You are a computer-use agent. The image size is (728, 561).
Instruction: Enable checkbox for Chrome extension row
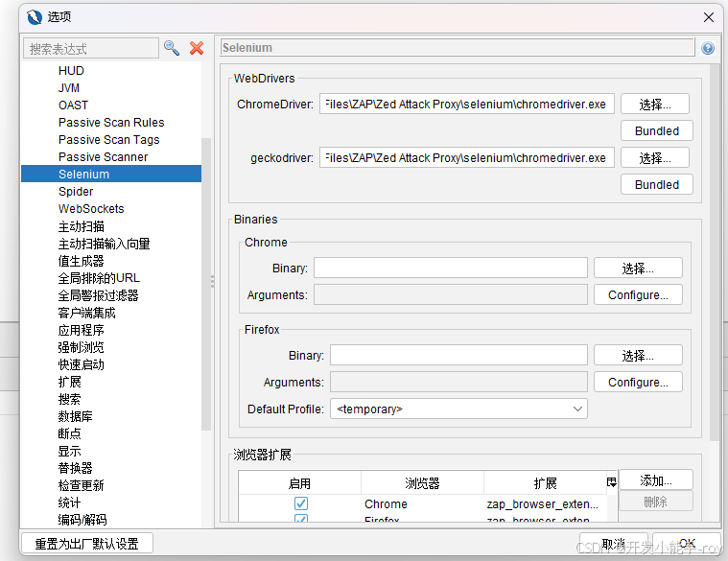click(301, 503)
